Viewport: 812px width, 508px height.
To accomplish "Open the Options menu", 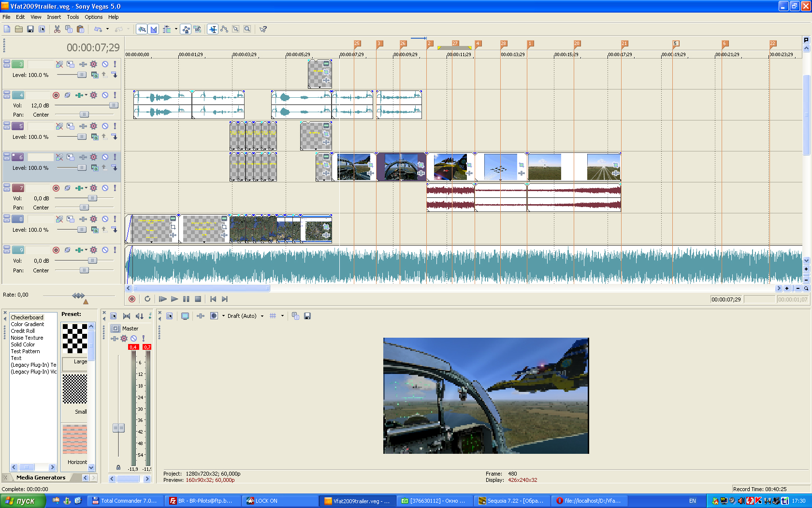I will click(93, 17).
